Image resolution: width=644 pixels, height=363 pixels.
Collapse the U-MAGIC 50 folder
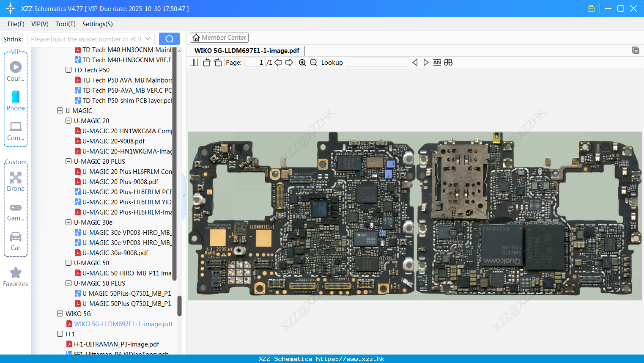click(x=69, y=263)
